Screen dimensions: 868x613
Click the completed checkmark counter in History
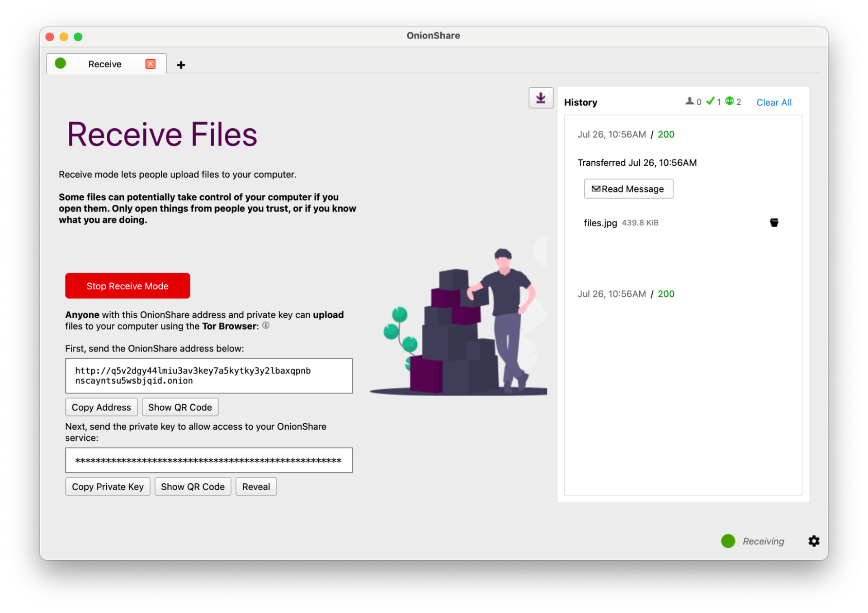click(x=710, y=101)
